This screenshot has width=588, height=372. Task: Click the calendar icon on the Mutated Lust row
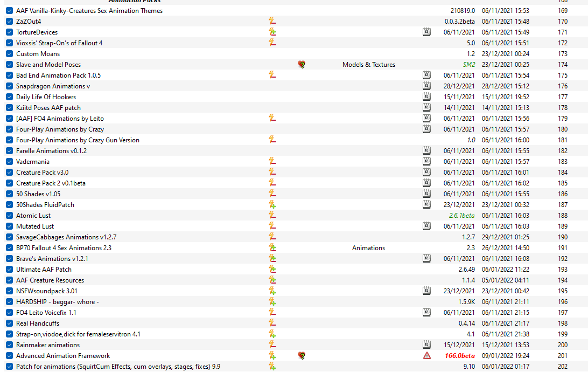click(x=427, y=226)
